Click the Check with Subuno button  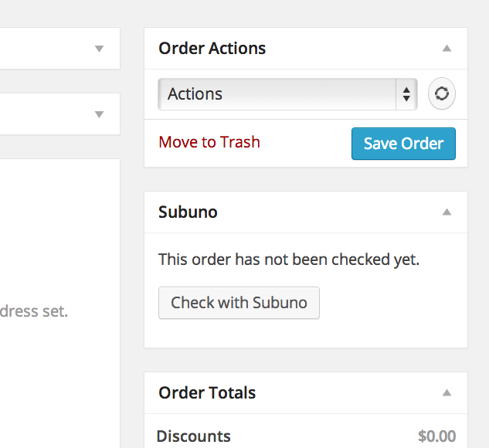239,303
